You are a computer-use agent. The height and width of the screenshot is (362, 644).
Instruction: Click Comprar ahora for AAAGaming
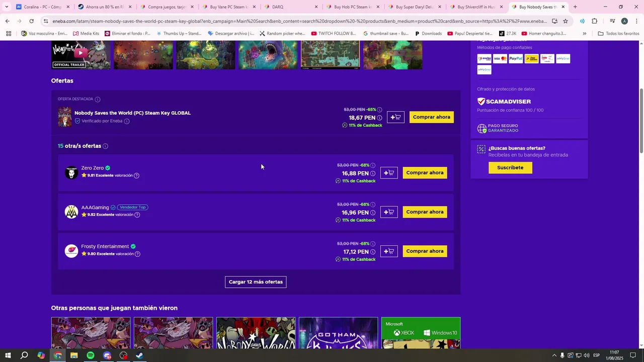[x=425, y=212]
